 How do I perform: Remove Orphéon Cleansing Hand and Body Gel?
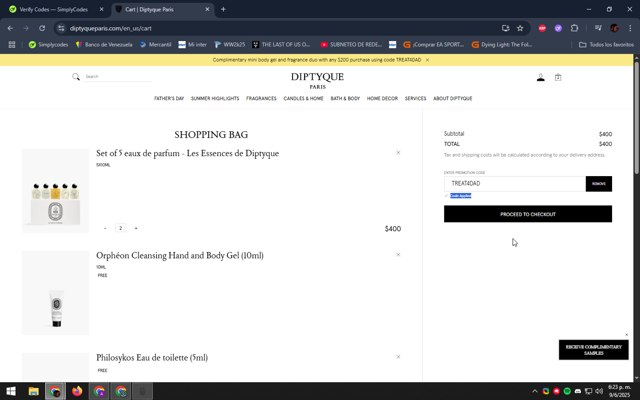point(398,255)
